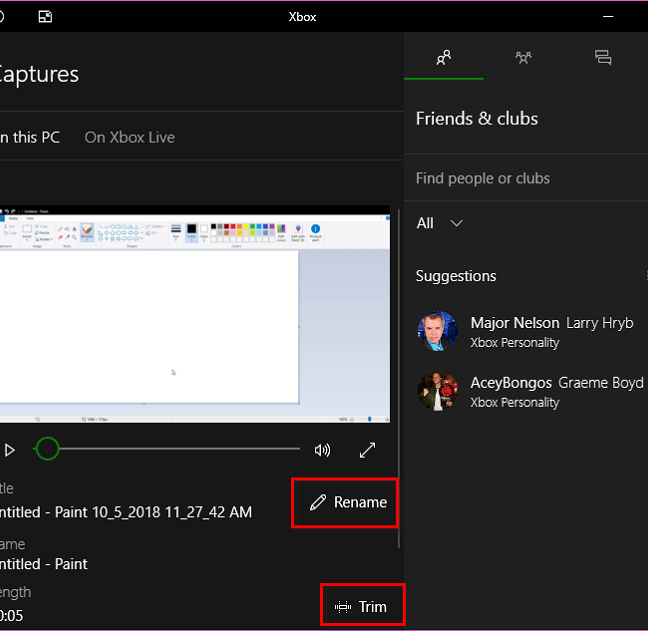This screenshot has width=648, height=631.
Task: Click the captures panel vertical scrollbar
Action: tap(399, 379)
